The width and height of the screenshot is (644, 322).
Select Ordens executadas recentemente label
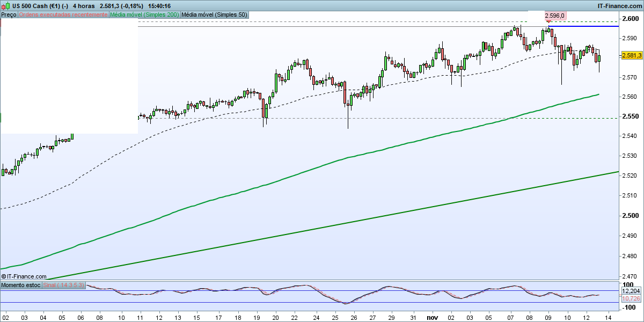63,14
